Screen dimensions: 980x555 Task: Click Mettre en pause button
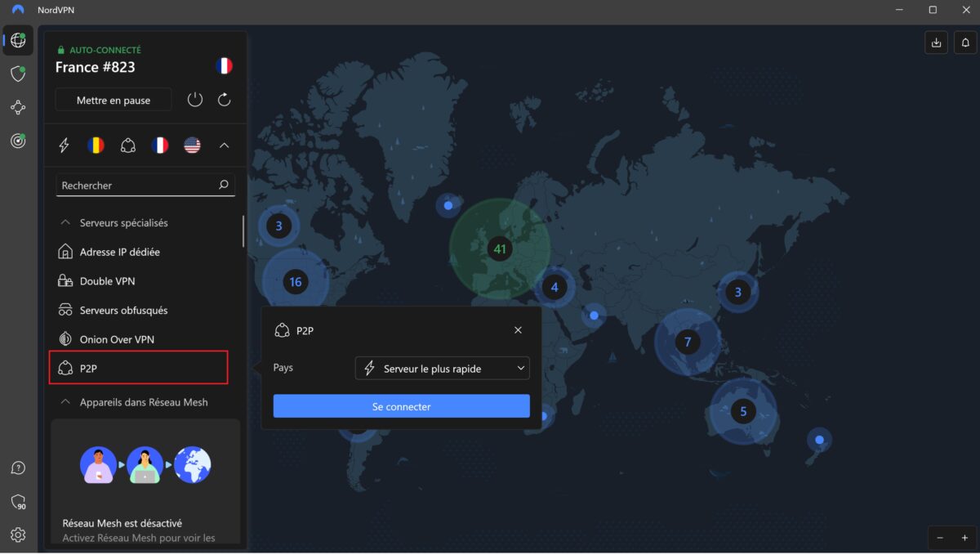pos(114,100)
